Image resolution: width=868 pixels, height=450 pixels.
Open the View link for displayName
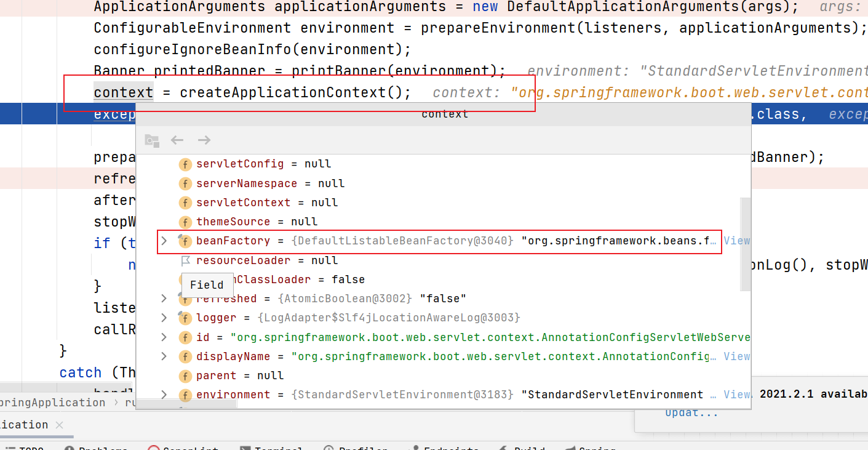coord(737,356)
